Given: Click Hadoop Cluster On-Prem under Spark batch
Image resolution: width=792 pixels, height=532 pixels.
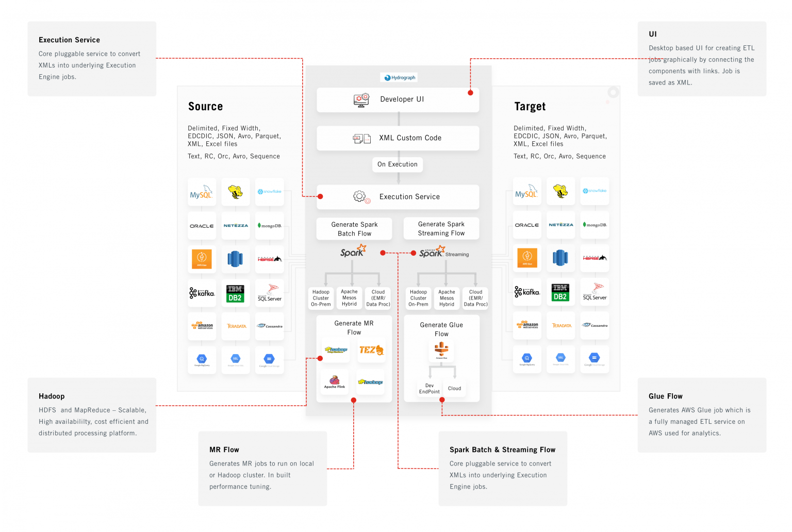Looking at the screenshot, I should [x=321, y=298].
